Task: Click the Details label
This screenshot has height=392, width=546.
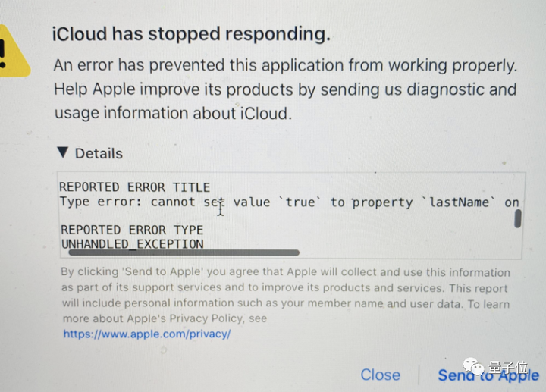Action: pyautogui.click(x=99, y=153)
